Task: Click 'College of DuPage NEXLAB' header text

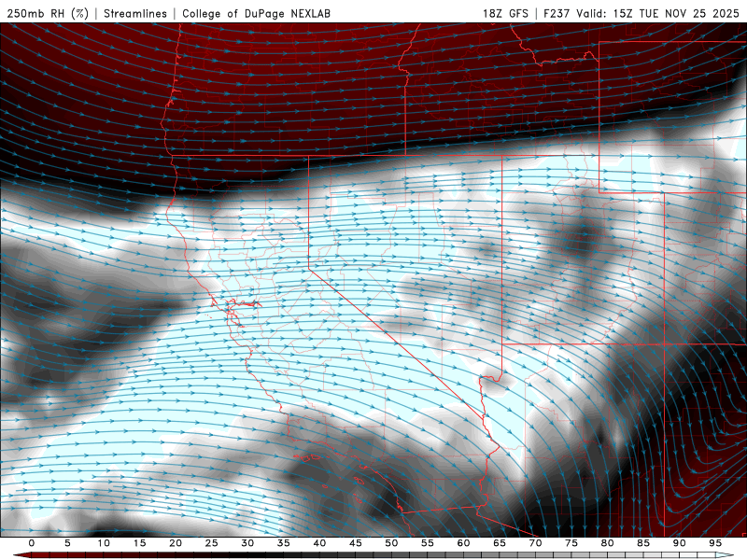Action: pyautogui.click(x=256, y=13)
